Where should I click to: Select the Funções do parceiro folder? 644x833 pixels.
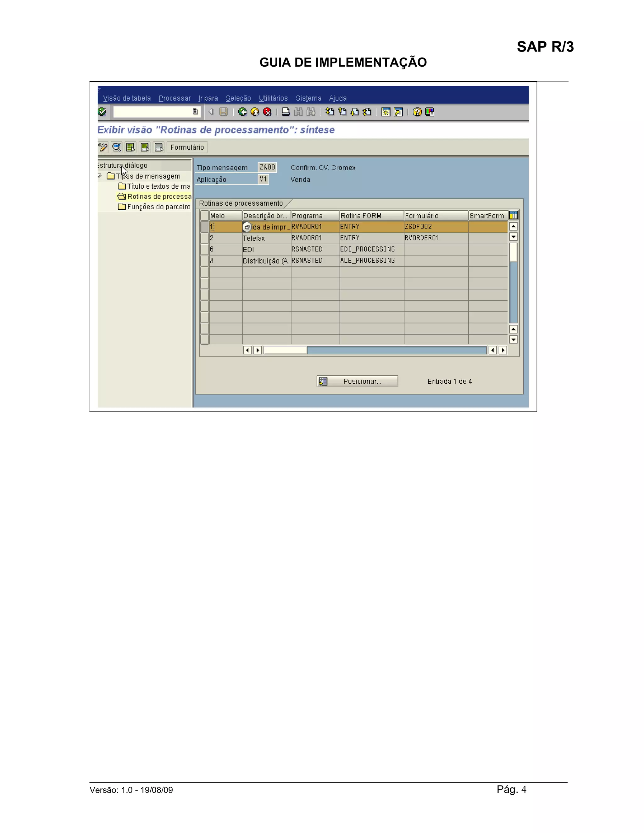coord(154,207)
